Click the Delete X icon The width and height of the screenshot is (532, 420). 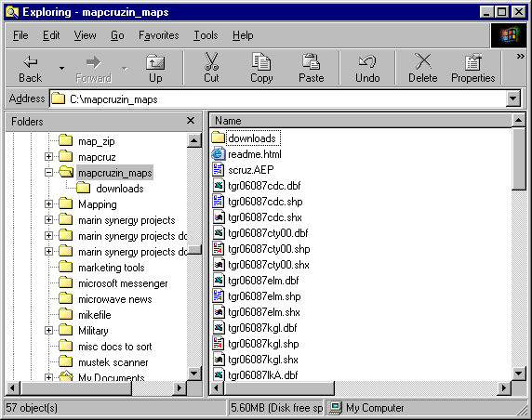point(423,61)
